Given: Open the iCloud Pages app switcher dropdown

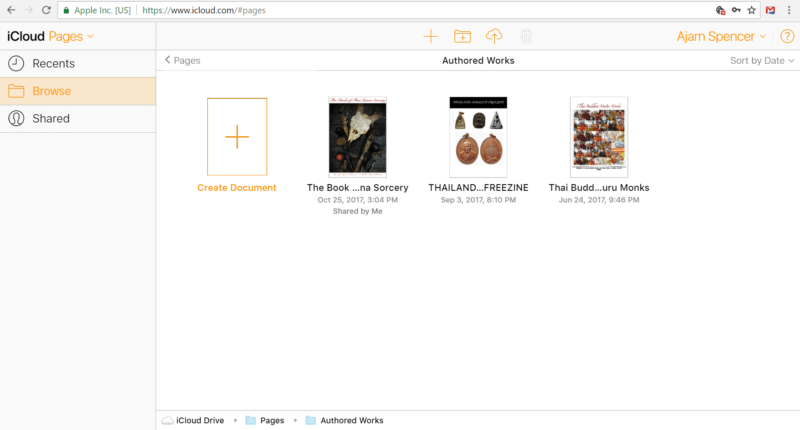Looking at the screenshot, I should click(x=50, y=36).
